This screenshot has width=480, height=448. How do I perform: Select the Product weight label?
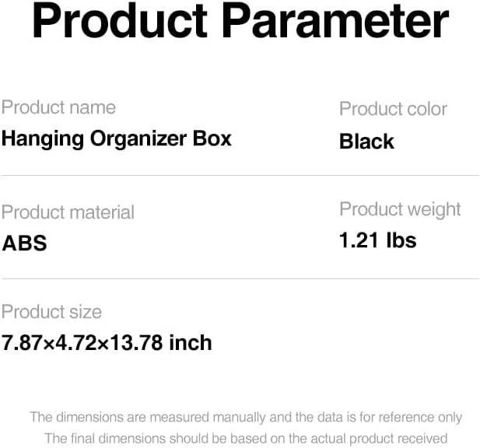click(401, 210)
